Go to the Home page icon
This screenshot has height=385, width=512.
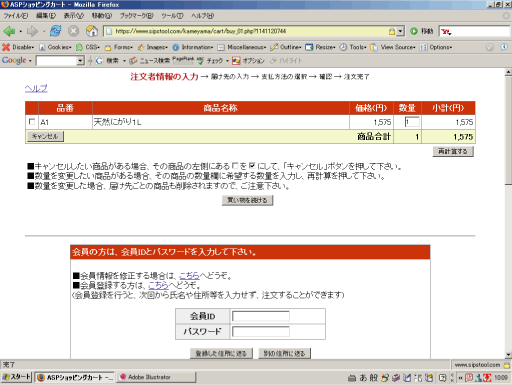[x=92, y=31]
